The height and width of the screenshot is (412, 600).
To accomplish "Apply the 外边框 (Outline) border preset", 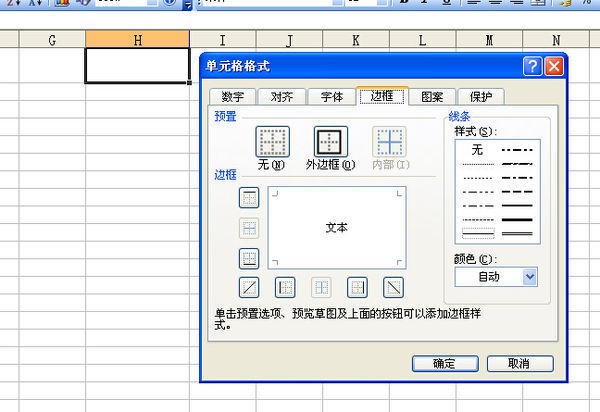I will [x=331, y=142].
